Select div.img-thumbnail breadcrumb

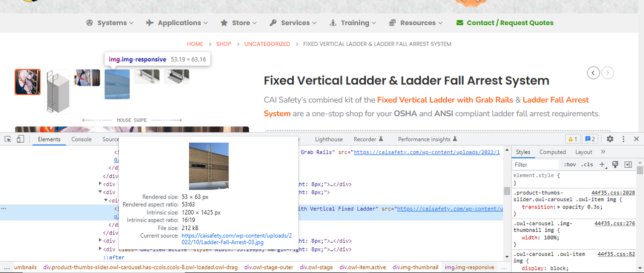point(416,267)
